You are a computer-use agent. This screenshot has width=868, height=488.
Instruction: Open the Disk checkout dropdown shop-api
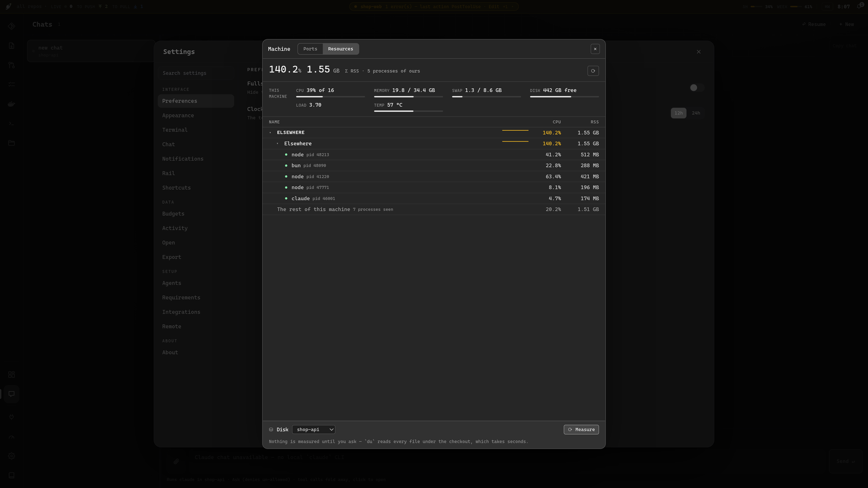click(314, 429)
